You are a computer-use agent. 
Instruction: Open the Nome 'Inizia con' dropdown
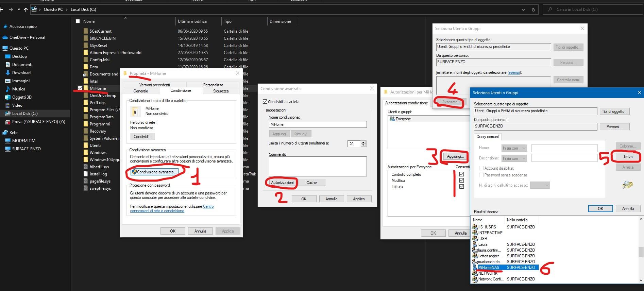pyautogui.click(x=514, y=148)
